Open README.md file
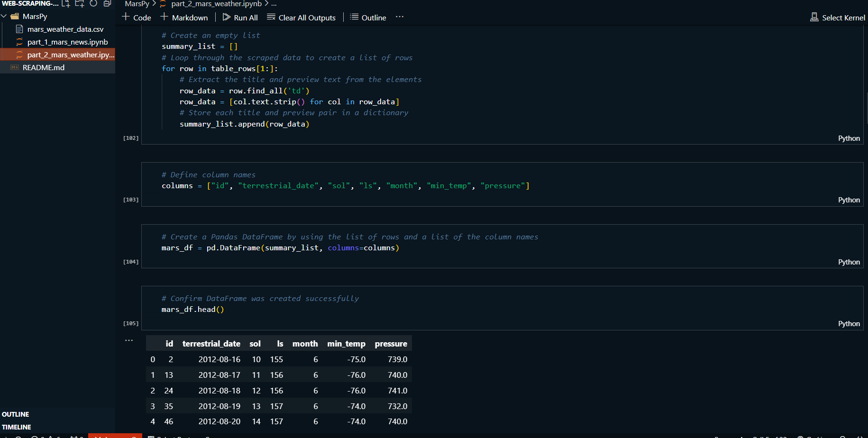Image resolution: width=868 pixels, height=438 pixels. (44, 68)
